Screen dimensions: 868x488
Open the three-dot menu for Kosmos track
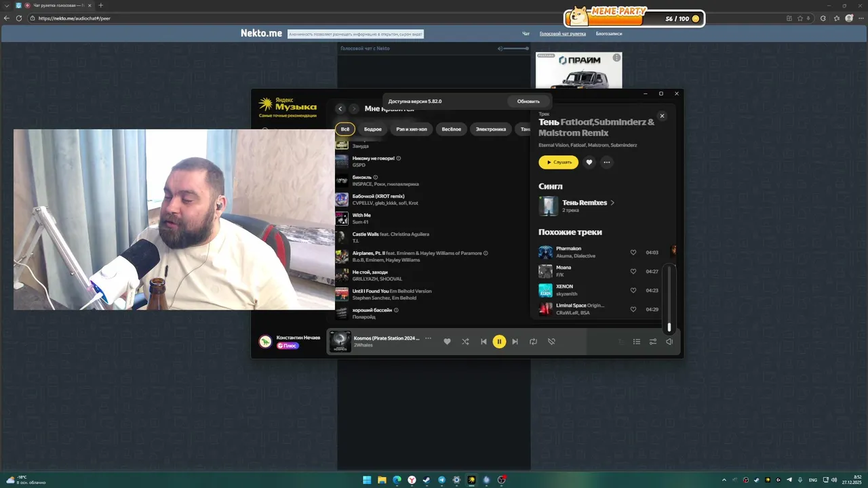(428, 338)
